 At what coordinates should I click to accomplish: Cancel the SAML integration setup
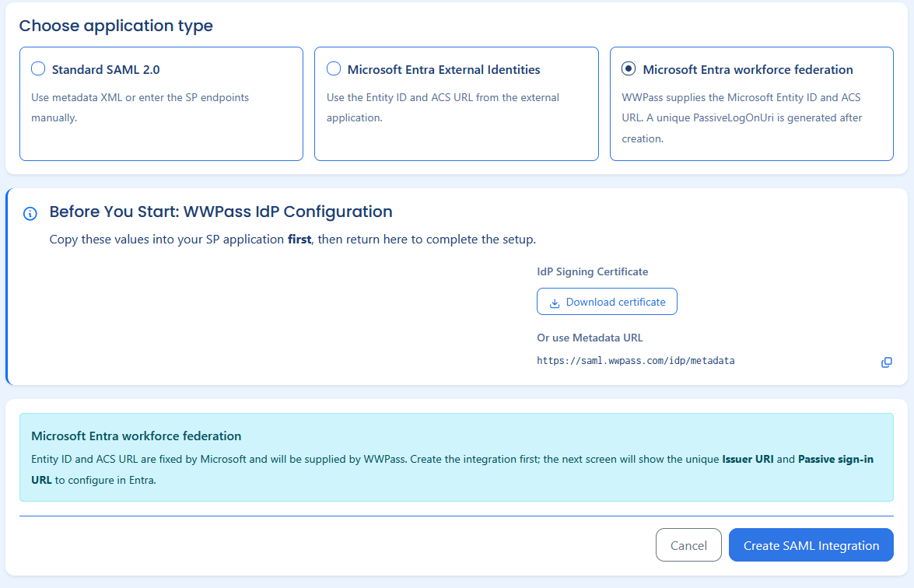pyautogui.click(x=688, y=545)
